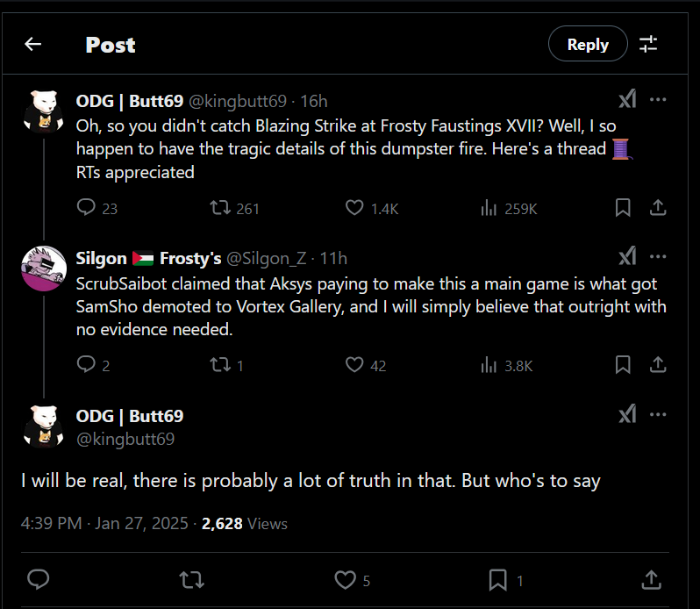This screenshot has height=609, width=700.
Task: Open more options on first post
Action: pos(658,100)
